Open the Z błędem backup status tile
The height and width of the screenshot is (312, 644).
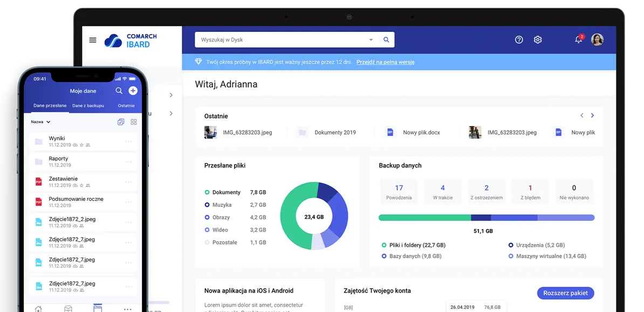pos(530,192)
